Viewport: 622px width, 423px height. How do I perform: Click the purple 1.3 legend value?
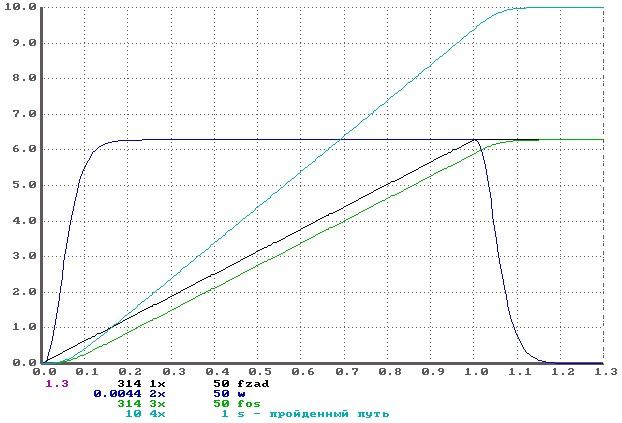[57, 384]
